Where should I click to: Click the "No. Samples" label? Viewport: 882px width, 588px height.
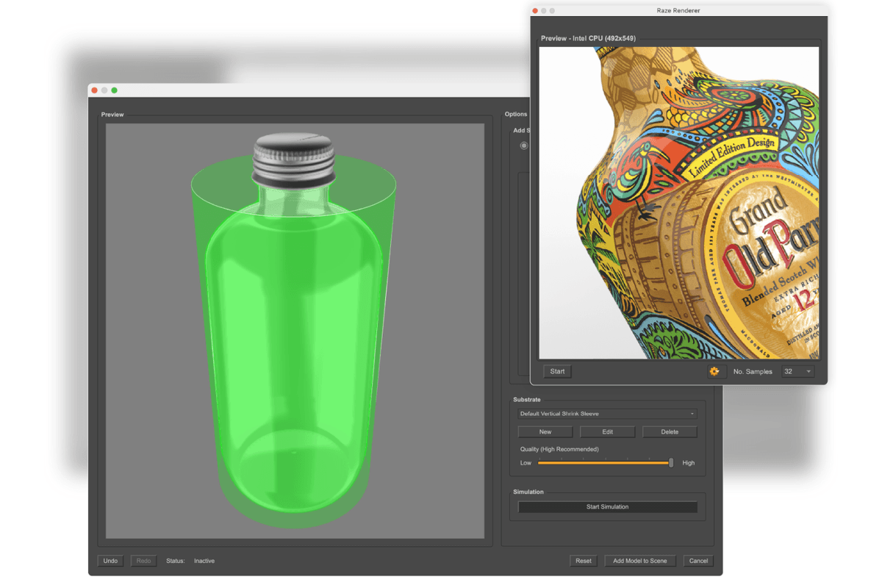(753, 371)
